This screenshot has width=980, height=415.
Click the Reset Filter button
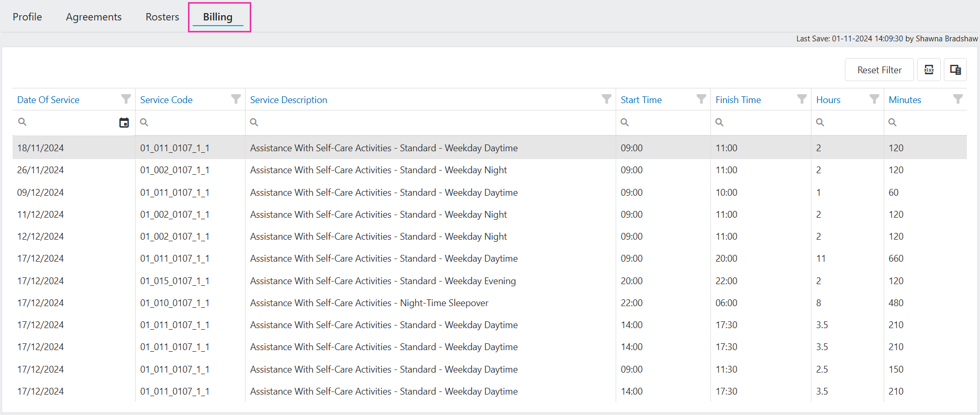[x=879, y=70]
